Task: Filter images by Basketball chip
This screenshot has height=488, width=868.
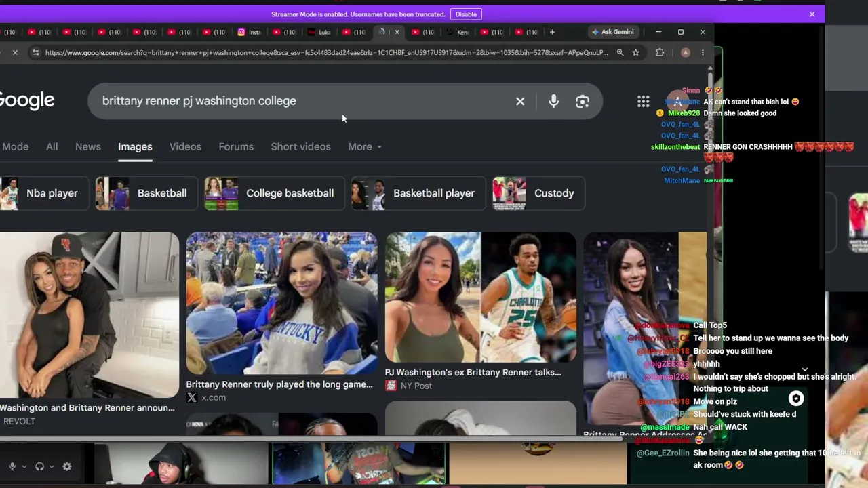Action: coord(146,193)
